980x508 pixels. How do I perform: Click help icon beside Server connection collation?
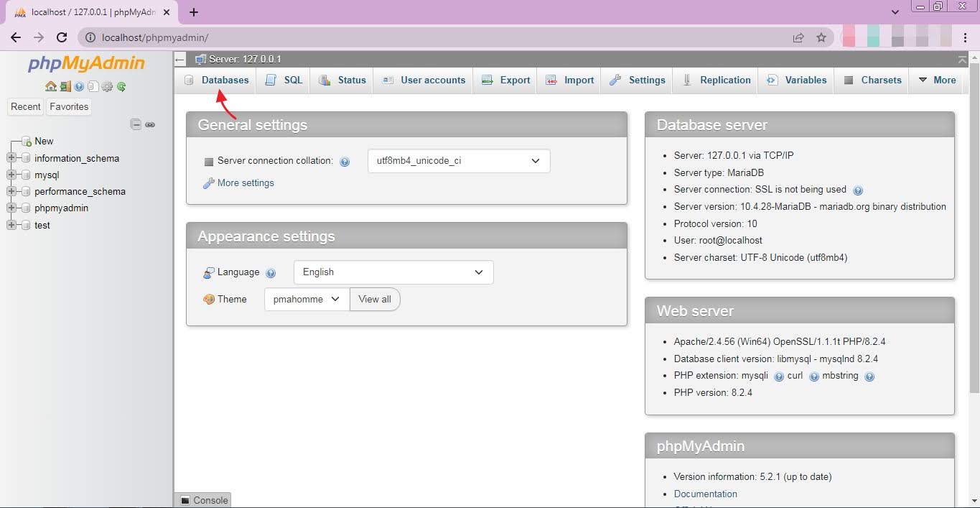(345, 162)
